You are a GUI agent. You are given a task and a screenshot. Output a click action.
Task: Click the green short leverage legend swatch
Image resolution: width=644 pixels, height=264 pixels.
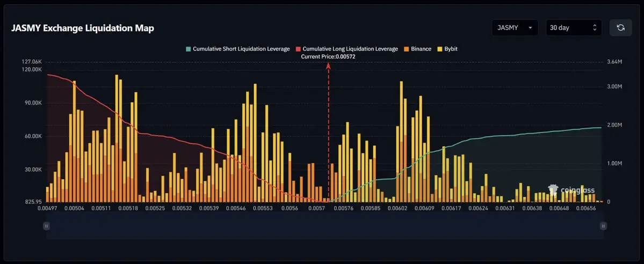coord(188,49)
